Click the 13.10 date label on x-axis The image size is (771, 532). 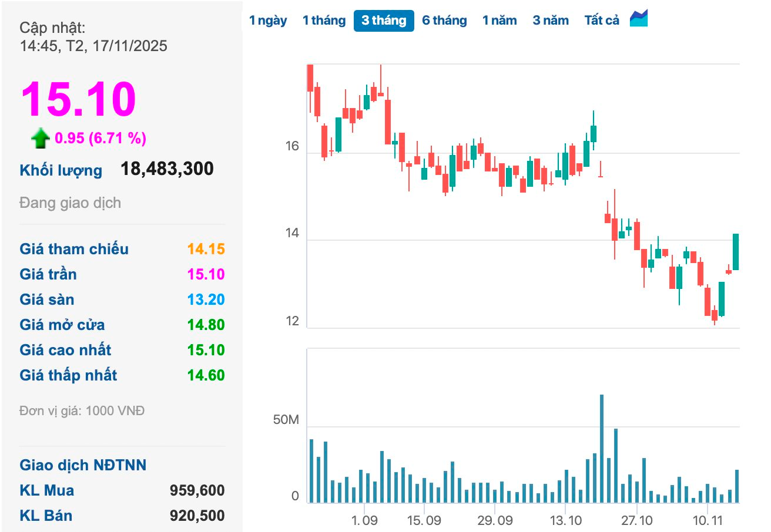(565, 521)
